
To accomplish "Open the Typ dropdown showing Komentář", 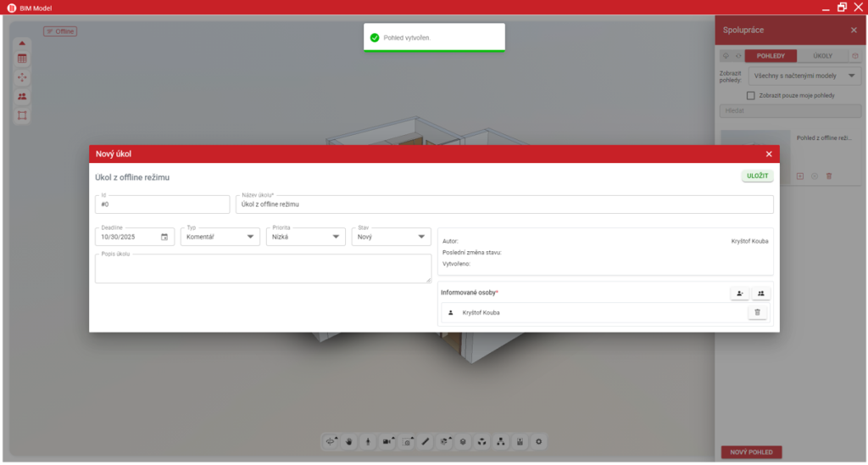I will [220, 238].
